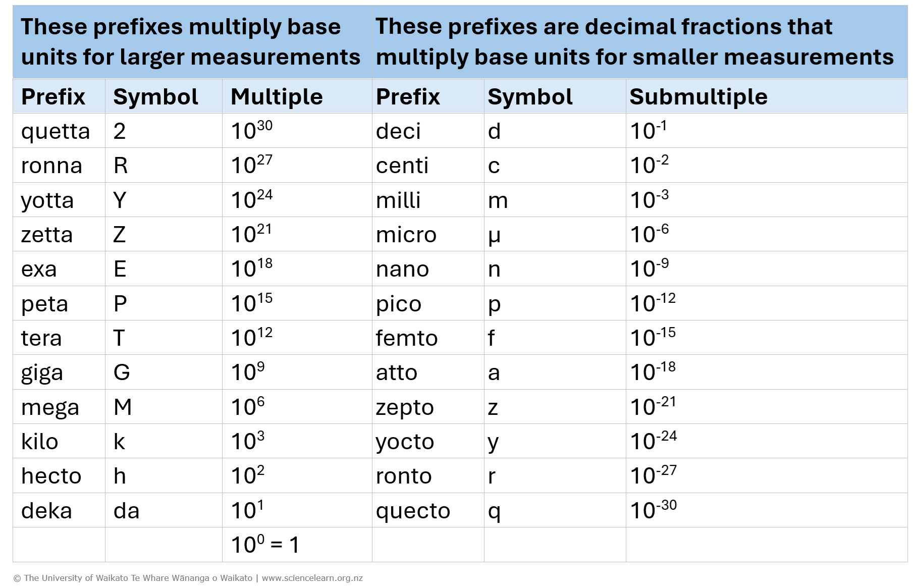Image resolution: width=921 pixels, height=588 pixels.
Task: Select the 'ronna' symbol R cell
Action: click(x=121, y=166)
